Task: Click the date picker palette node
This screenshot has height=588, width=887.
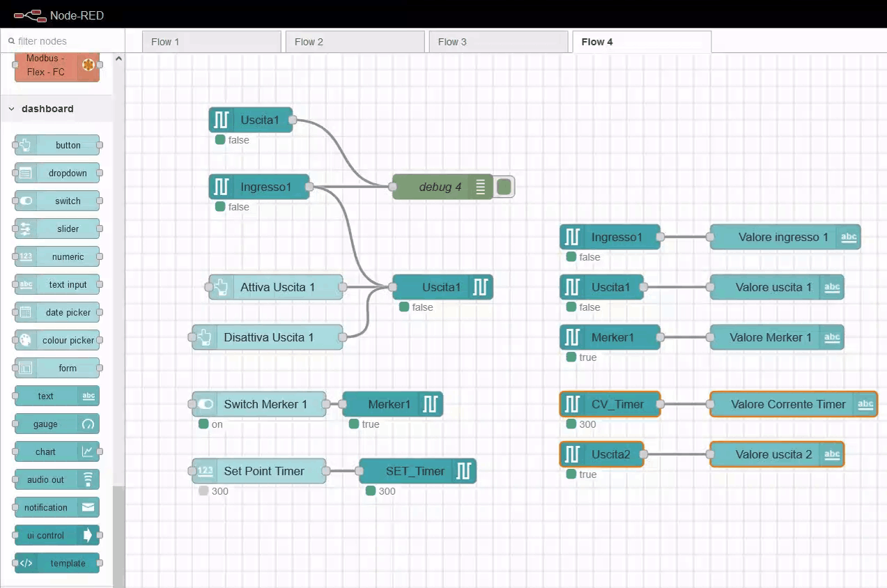Action: (56, 312)
